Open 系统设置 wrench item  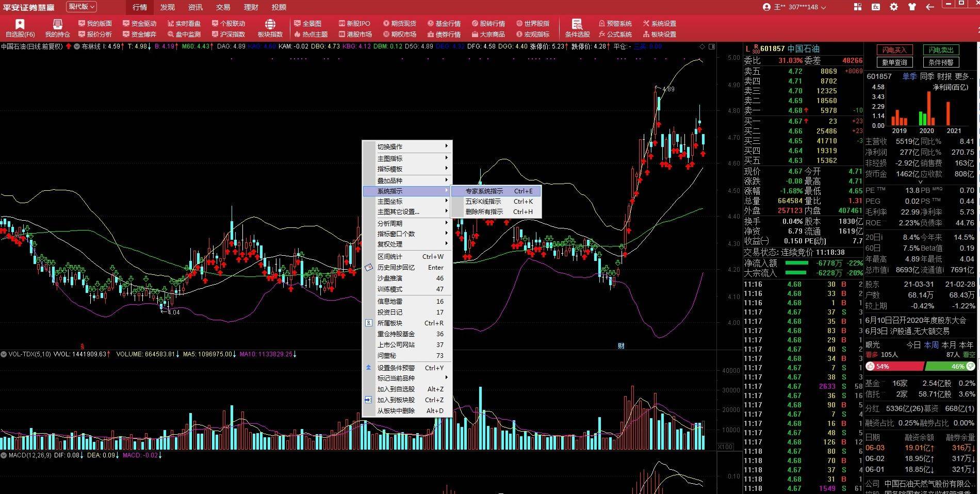659,23
